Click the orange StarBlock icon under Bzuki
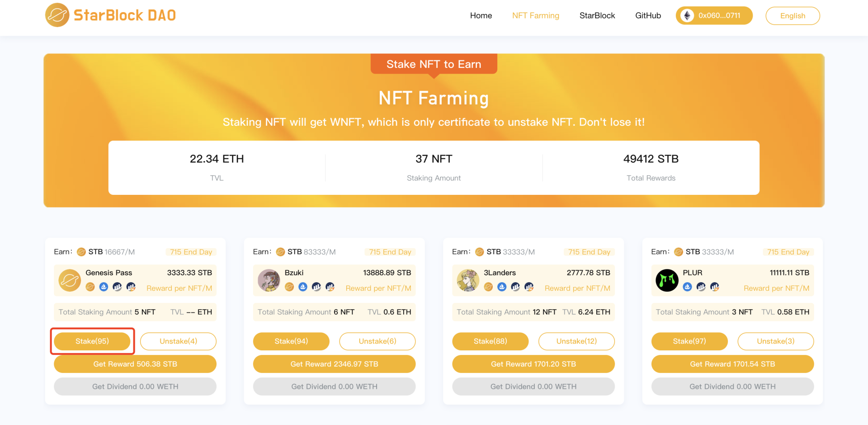The image size is (868, 425). [x=289, y=287]
